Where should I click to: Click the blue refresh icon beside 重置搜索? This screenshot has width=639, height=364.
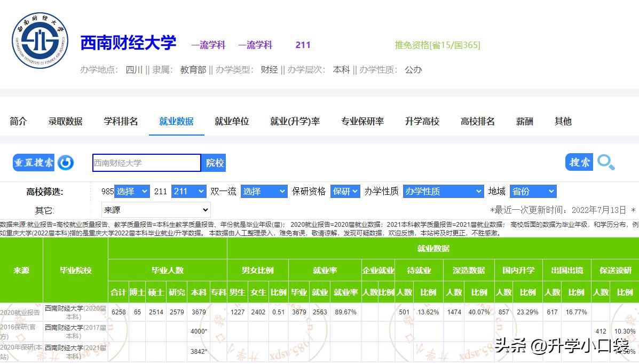click(x=66, y=162)
